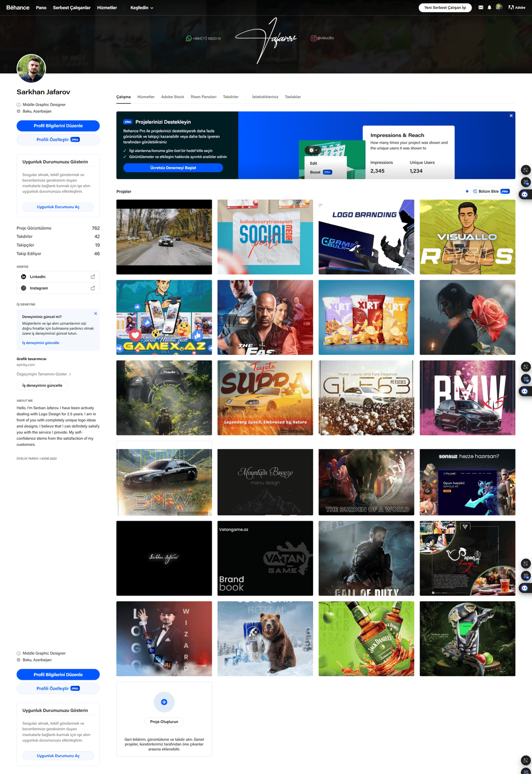Viewport: 532px width, 774px height.
Task: Switch to the Hizmetler profile tab
Action: coord(146,97)
